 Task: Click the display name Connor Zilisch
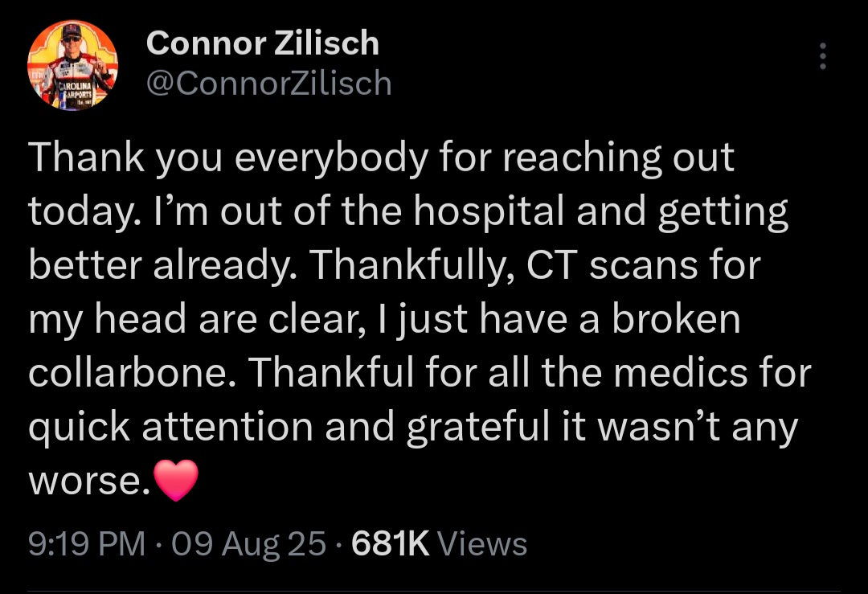(262, 43)
